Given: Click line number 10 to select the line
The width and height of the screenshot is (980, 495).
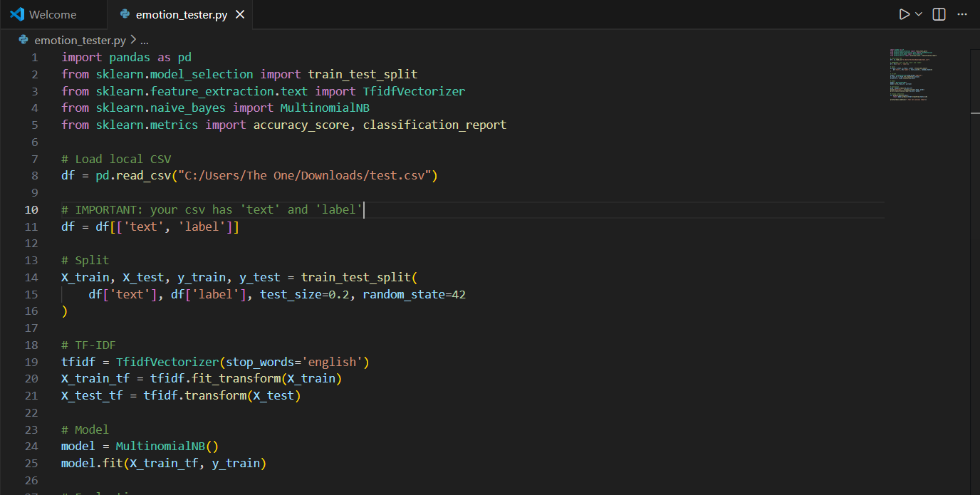Looking at the screenshot, I should coord(31,209).
